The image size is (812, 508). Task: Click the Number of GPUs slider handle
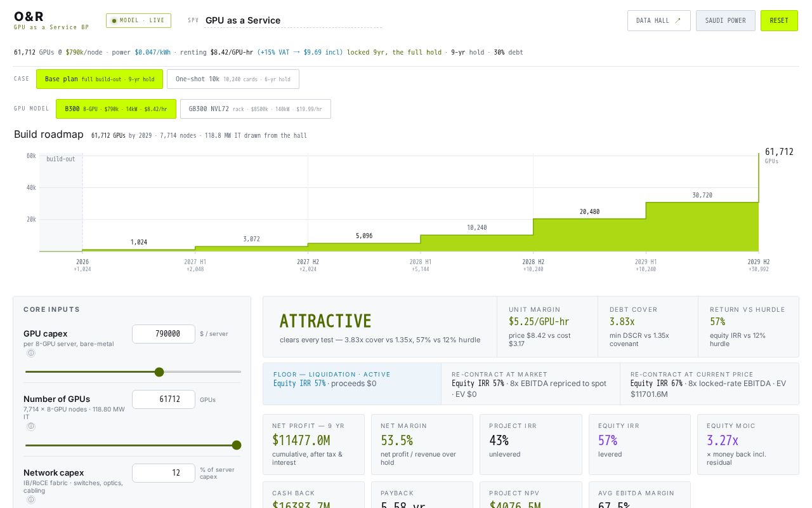tap(237, 445)
